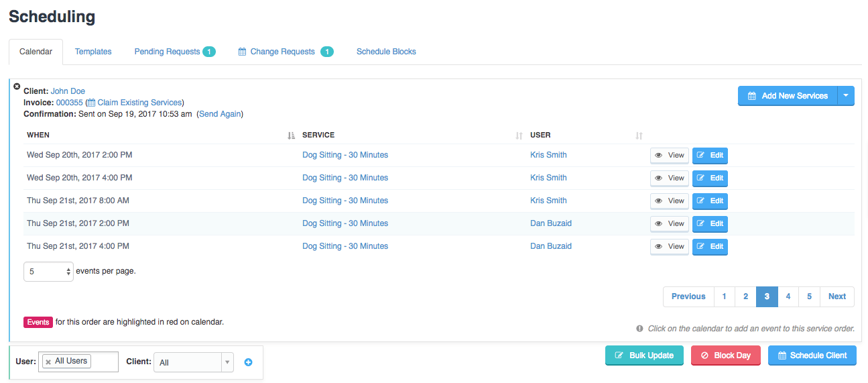Remove the All Users filter tag

coord(48,362)
